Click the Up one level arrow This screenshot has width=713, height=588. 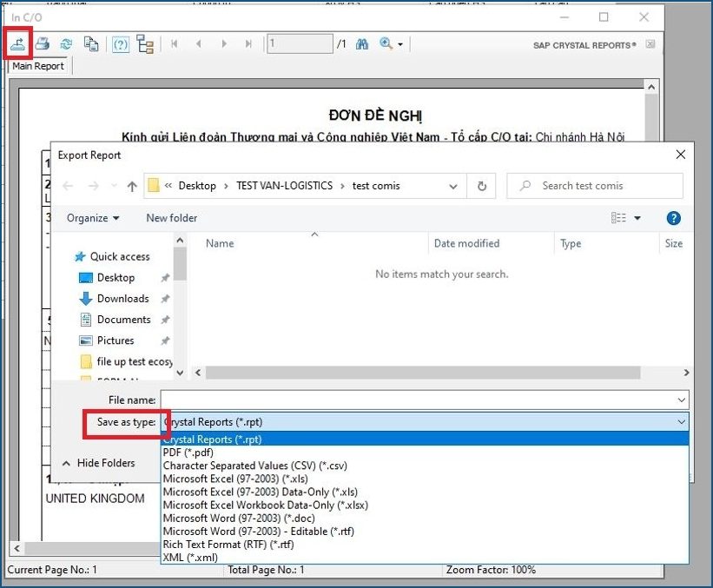132,186
